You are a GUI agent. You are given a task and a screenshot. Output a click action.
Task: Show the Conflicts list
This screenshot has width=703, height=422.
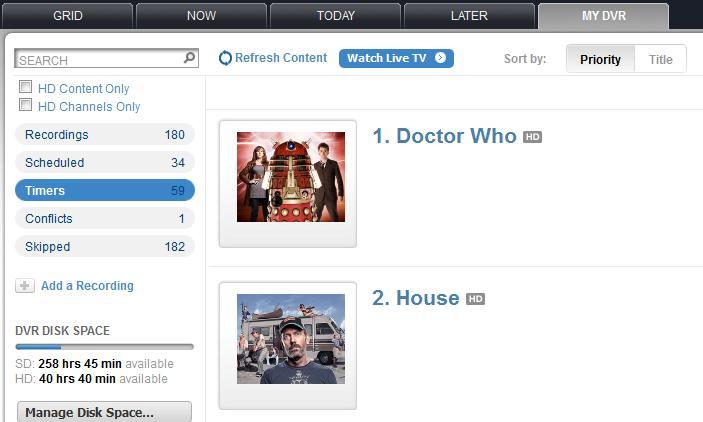pyautogui.click(x=105, y=218)
